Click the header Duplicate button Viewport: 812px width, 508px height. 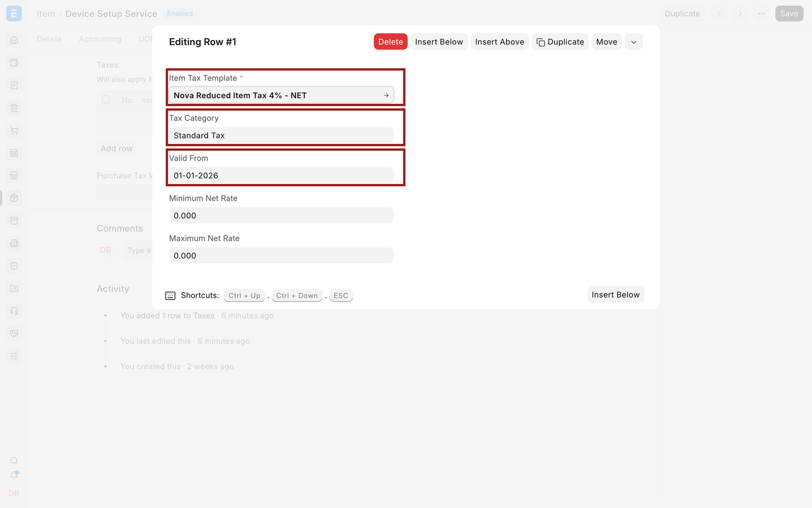(x=683, y=14)
